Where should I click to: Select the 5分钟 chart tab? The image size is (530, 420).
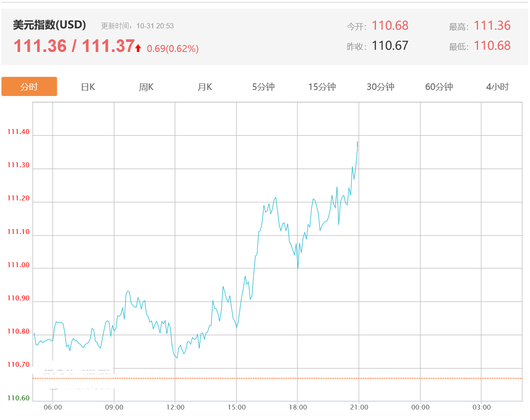coord(263,87)
